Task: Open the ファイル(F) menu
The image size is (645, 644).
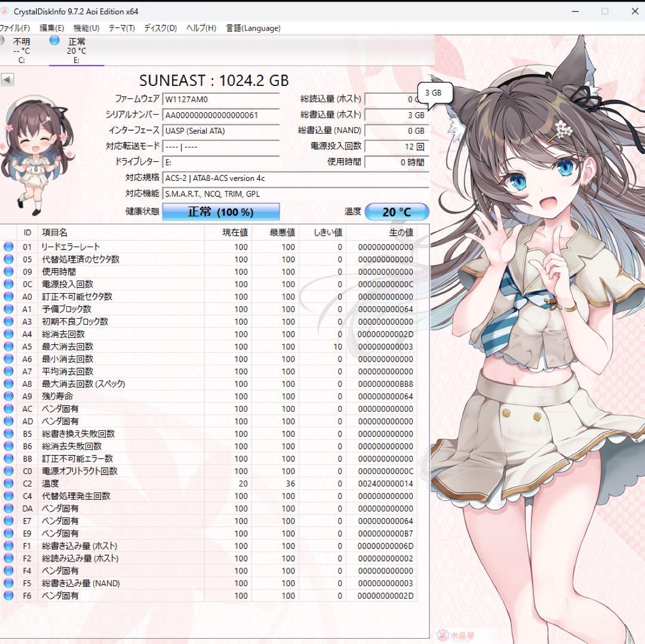Action: pyautogui.click(x=14, y=28)
